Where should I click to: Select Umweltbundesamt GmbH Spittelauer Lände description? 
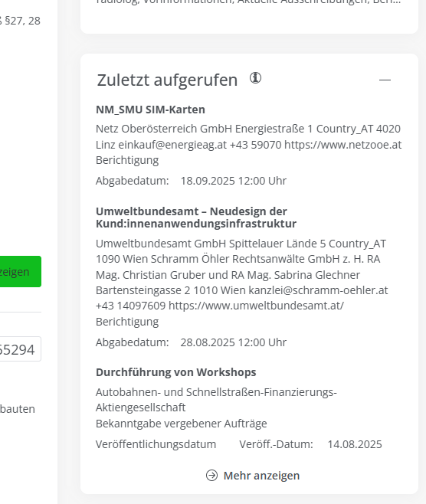point(242,274)
